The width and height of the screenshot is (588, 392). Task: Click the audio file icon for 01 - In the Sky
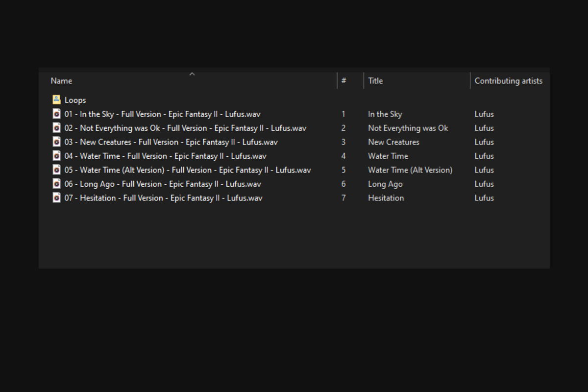[56, 114]
